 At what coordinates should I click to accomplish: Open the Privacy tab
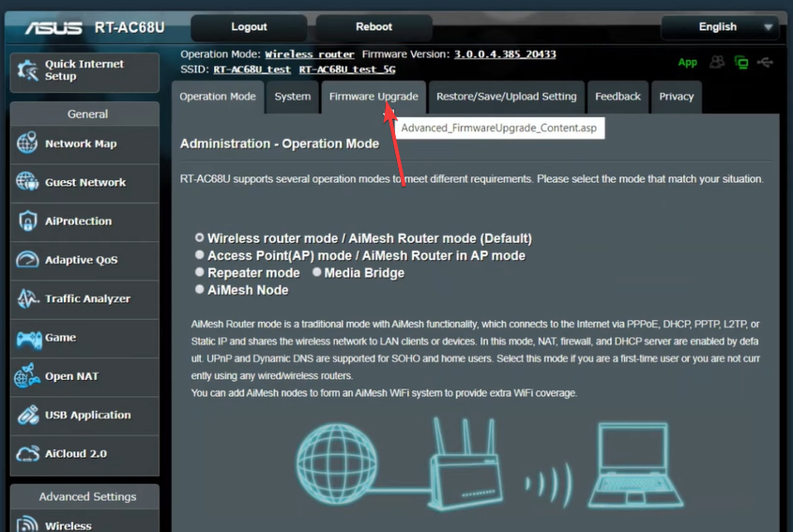677,97
